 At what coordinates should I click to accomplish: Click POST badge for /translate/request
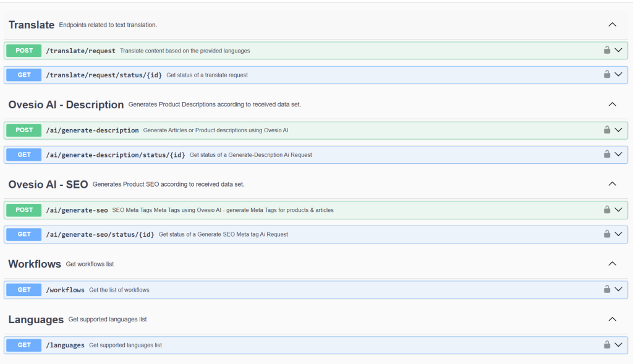(x=24, y=51)
